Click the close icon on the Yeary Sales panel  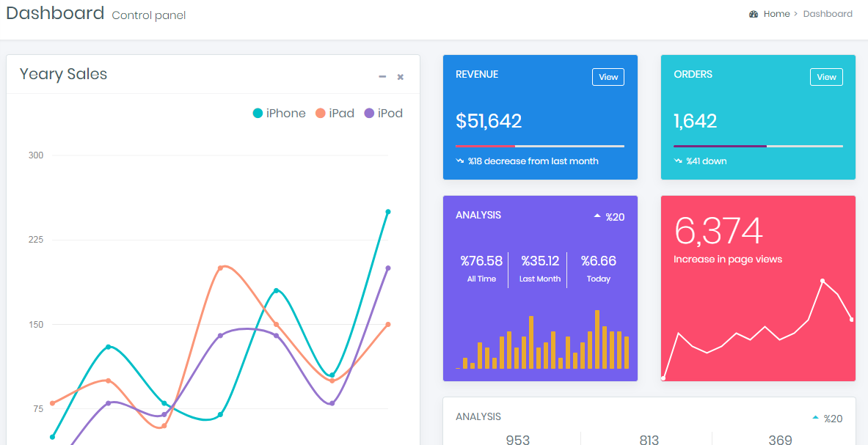click(400, 76)
